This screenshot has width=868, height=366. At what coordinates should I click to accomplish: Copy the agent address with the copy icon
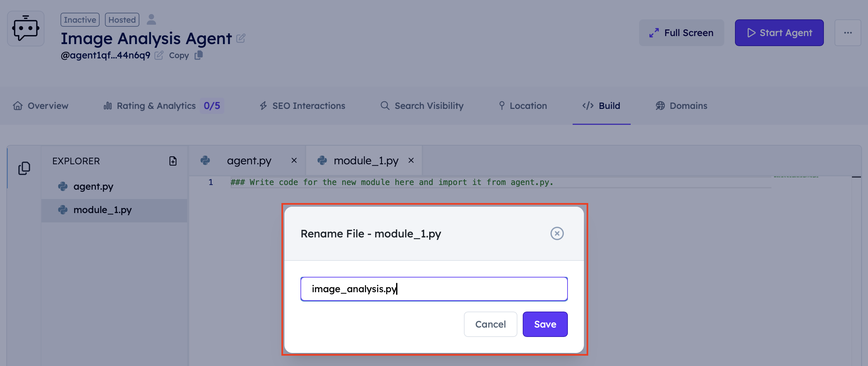tap(198, 55)
